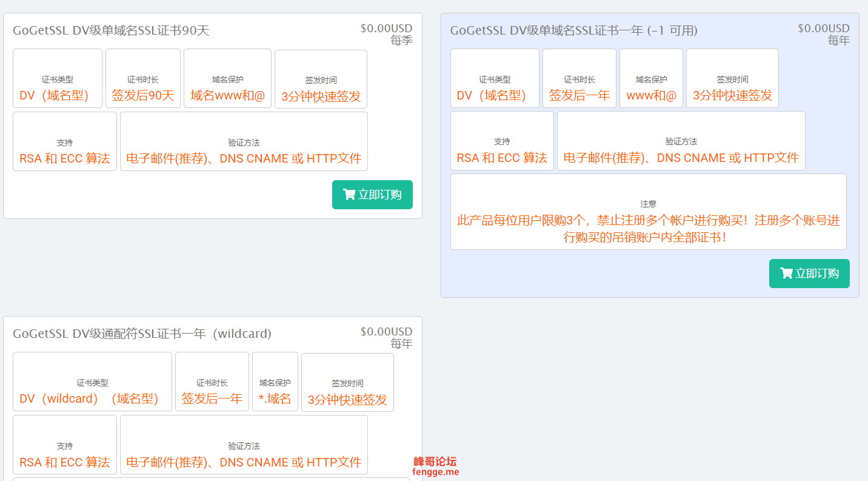868x481 pixels.
Task: Click the purchase limit notice '此产品每位用户限购3个'
Action: point(648,229)
